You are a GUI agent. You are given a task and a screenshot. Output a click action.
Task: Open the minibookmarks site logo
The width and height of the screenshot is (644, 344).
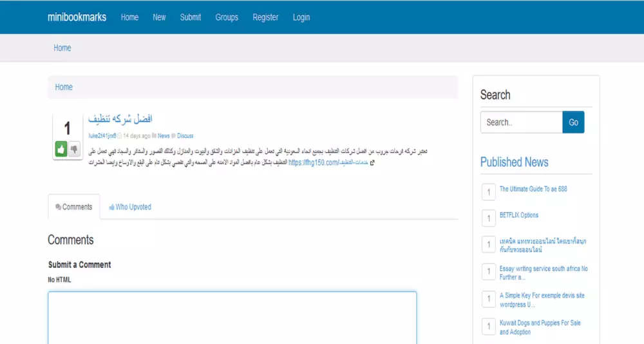point(77,17)
